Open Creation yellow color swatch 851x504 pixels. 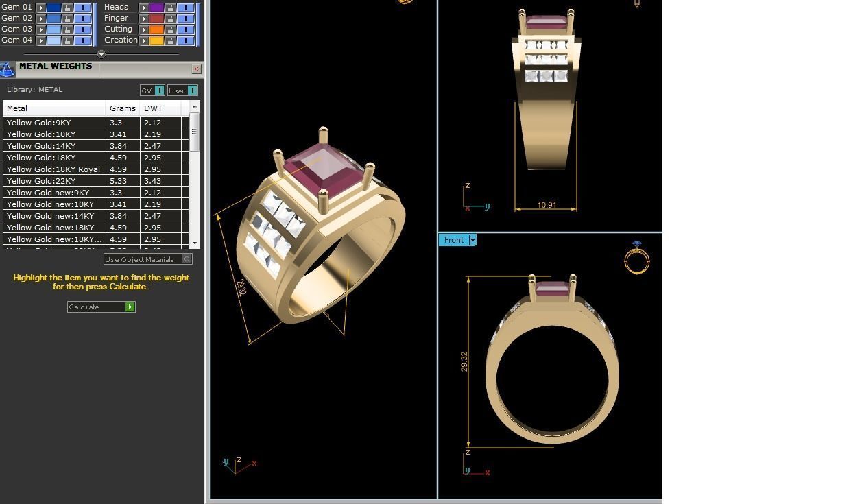156,40
